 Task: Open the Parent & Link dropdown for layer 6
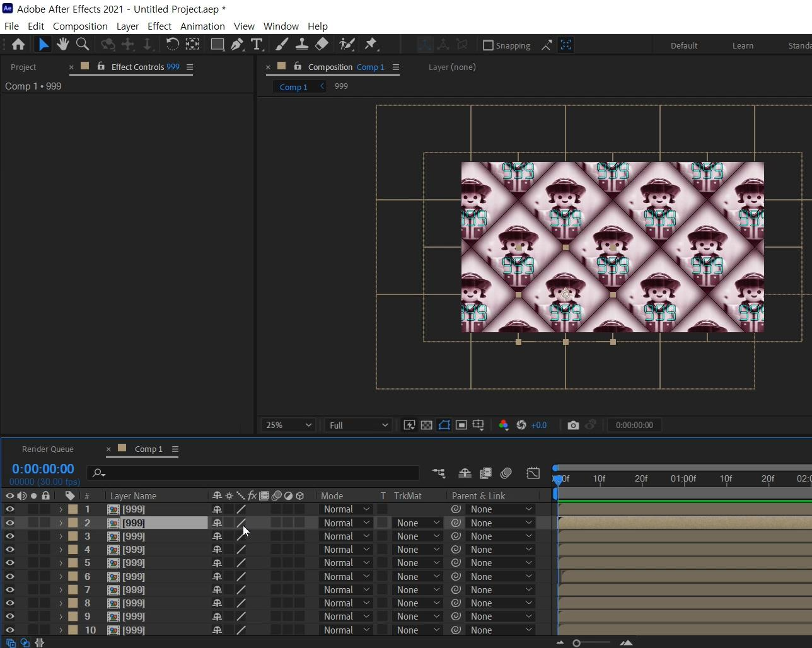[501, 577]
